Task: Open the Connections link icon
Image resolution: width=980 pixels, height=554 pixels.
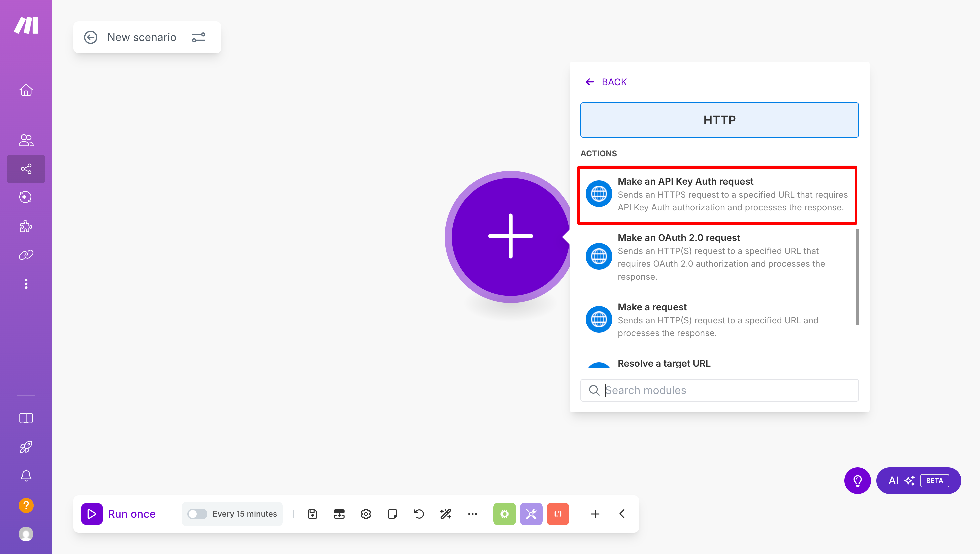Action: (26, 255)
